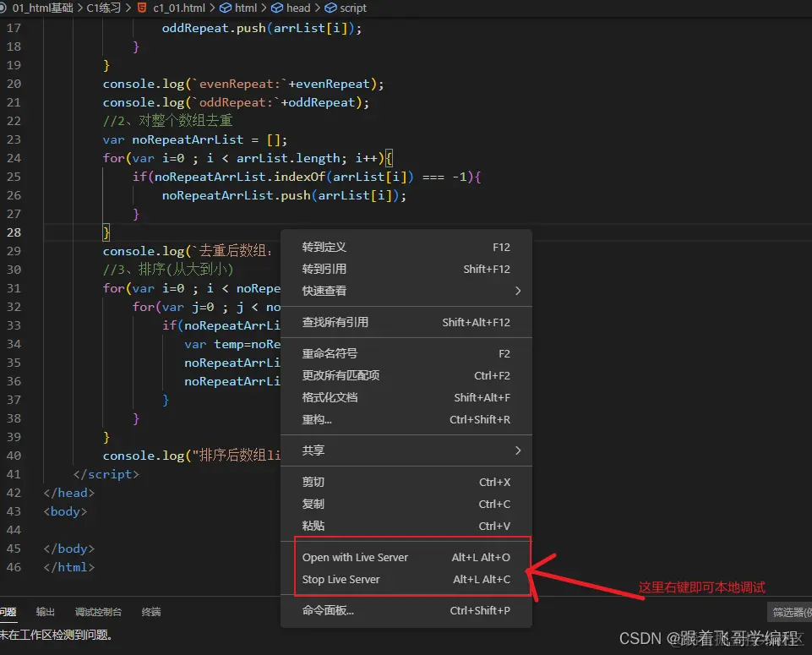The image size is (812, 655).
Task: Click 格式化文档 menu entry
Action: tap(406, 397)
